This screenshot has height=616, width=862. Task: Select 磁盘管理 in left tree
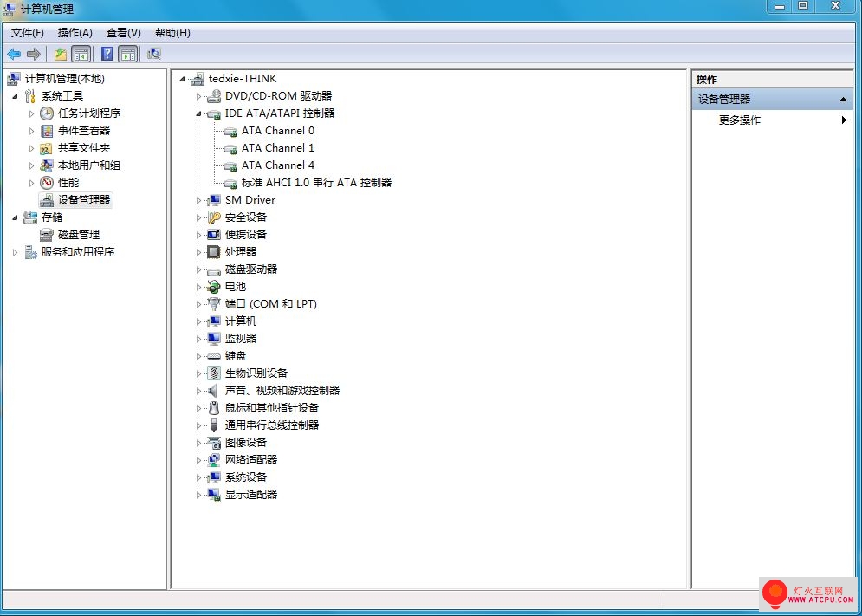click(x=79, y=235)
